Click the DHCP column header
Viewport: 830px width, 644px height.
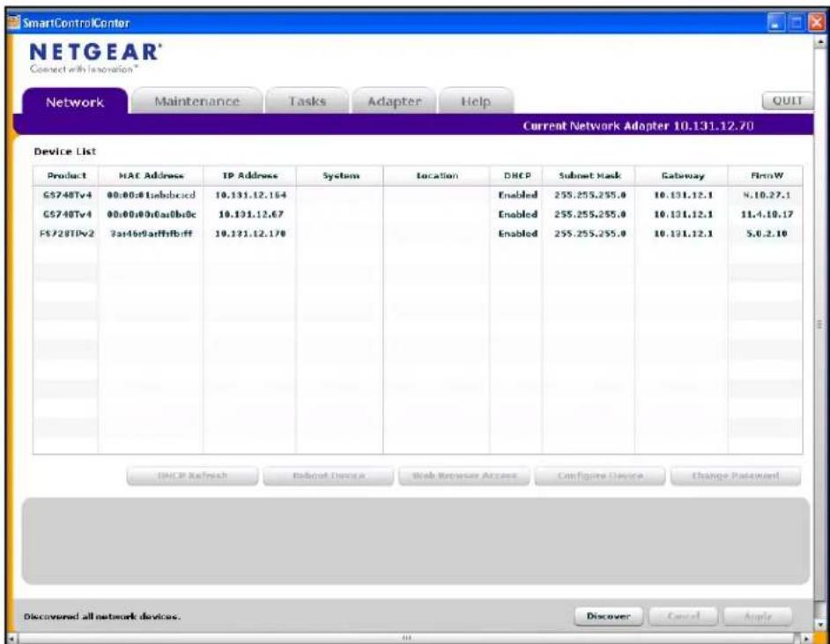[516, 175]
